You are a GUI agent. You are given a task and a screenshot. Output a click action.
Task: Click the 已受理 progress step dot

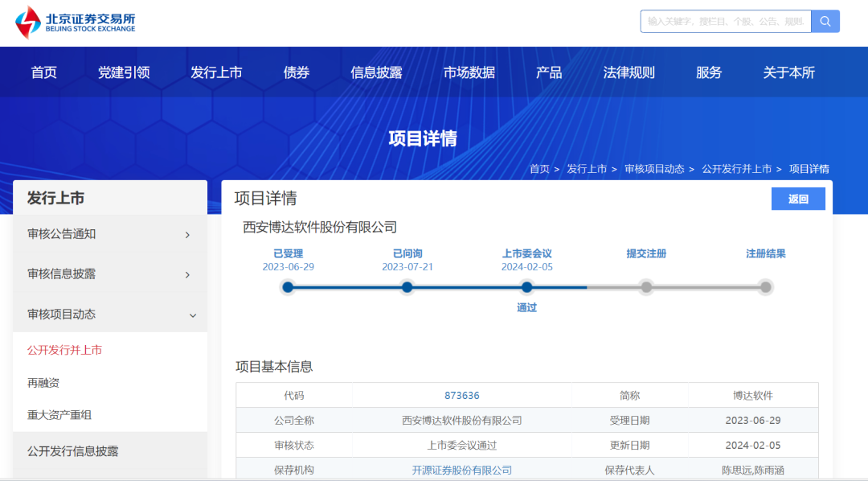pyautogui.click(x=288, y=287)
